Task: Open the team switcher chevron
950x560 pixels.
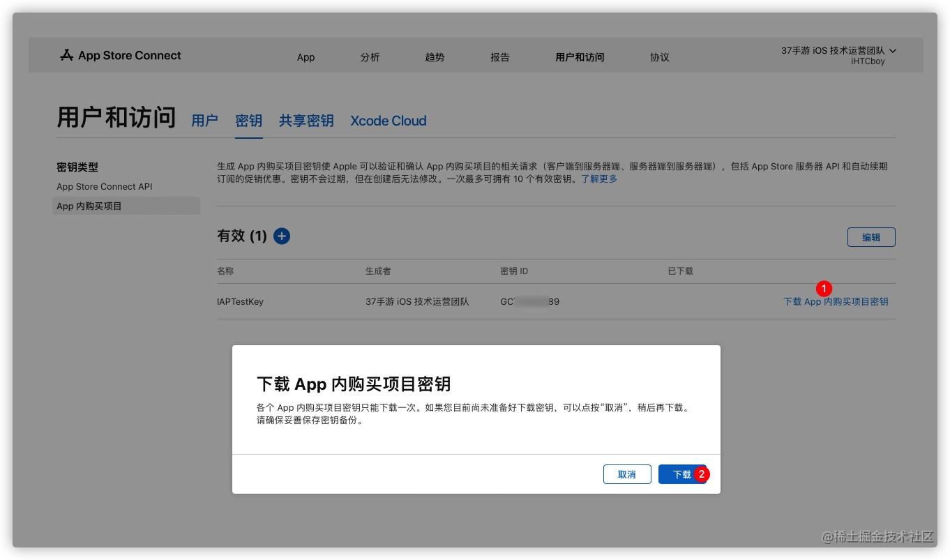Action: pyautogui.click(x=894, y=51)
